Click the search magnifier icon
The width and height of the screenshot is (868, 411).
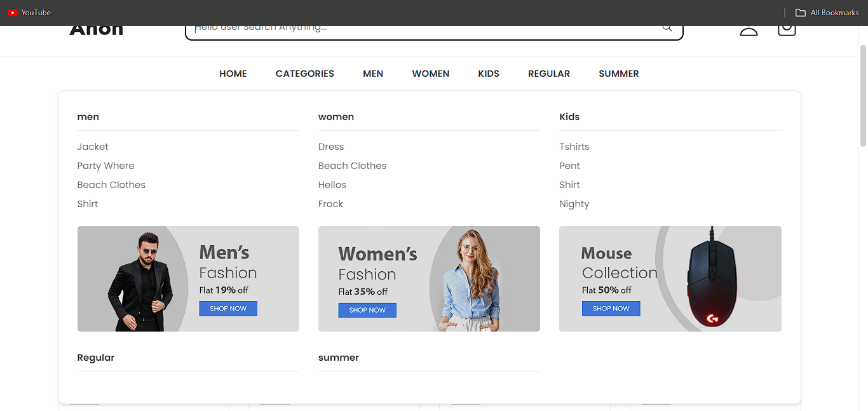667,28
